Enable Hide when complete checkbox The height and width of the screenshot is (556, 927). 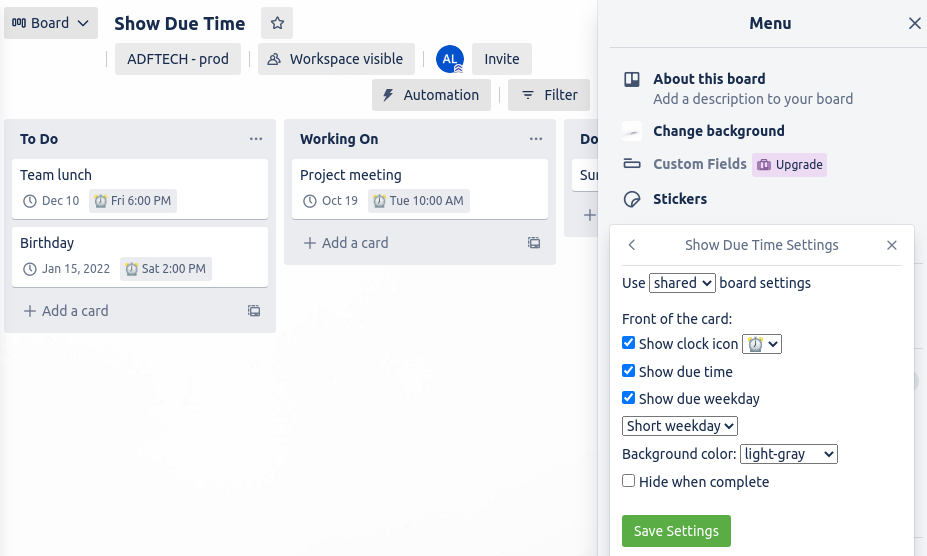tap(628, 480)
